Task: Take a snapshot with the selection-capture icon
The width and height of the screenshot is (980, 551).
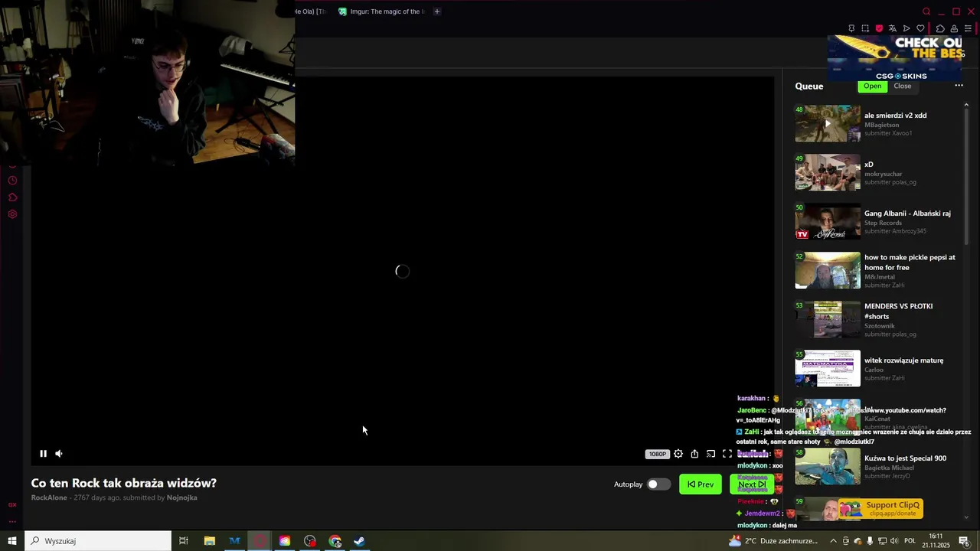Action: click(x=865, y=28)
